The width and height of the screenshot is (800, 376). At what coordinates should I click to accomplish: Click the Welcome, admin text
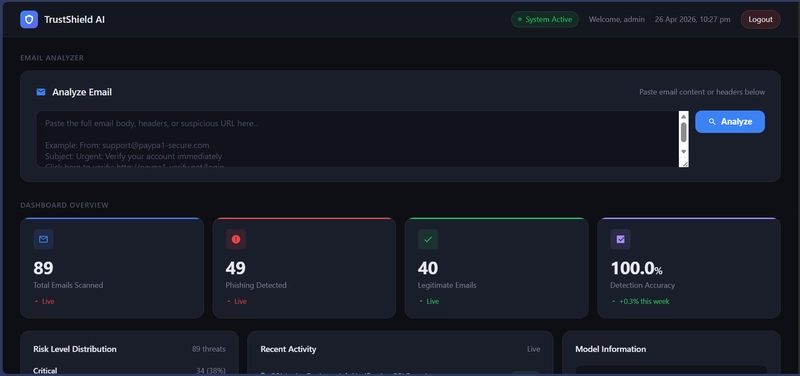click(617, 19)
